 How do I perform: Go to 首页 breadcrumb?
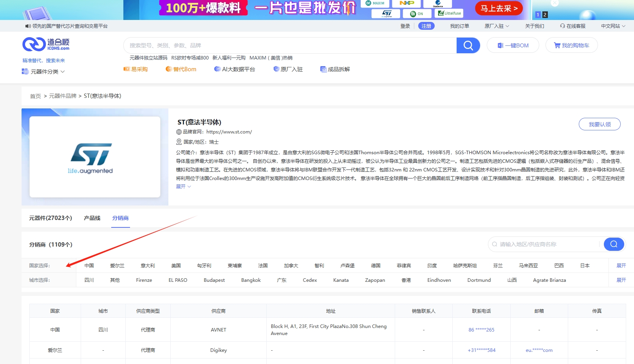coord(35,96)
